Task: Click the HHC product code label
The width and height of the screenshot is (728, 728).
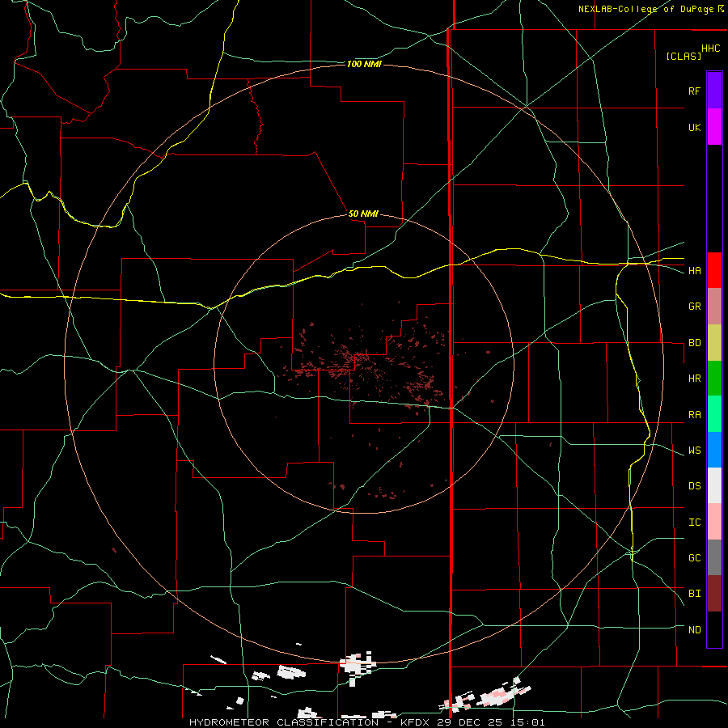Action: point(710,49)
